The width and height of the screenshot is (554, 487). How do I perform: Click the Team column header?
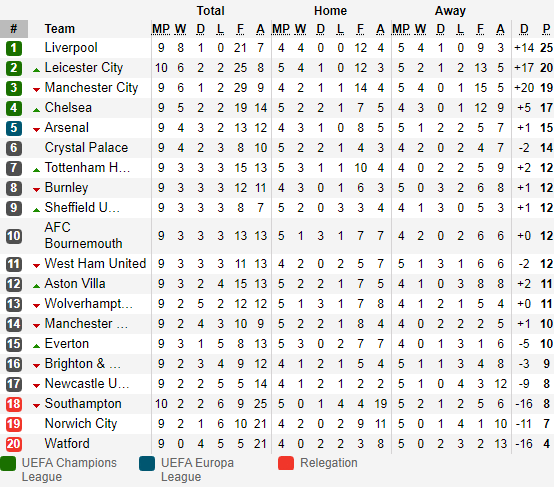pyautogui.click(x=60, y=29)
